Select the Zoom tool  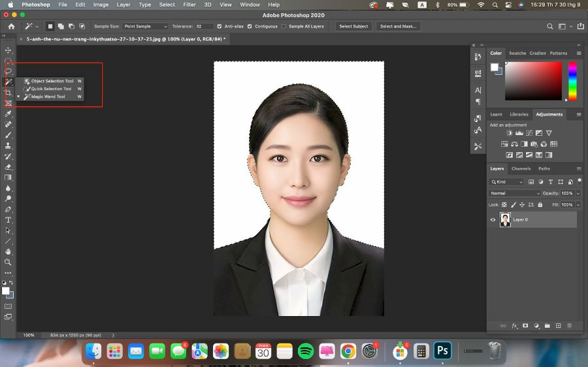[8, 262]
